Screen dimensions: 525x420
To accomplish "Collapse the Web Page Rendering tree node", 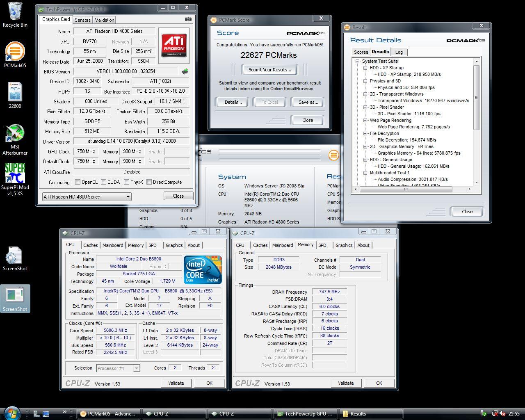I will coord(365,121).
